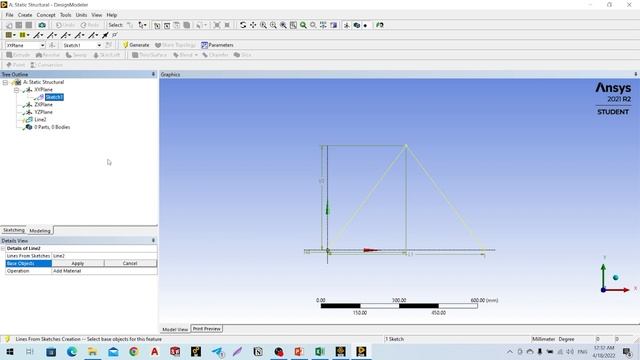Activate the Box Zoom tool

[273, 25]
